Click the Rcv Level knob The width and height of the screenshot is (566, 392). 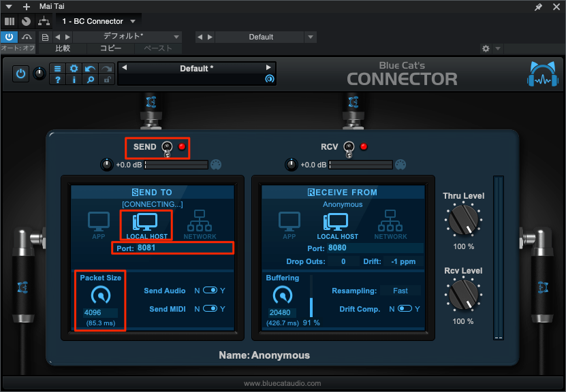(x=463, y=294)
